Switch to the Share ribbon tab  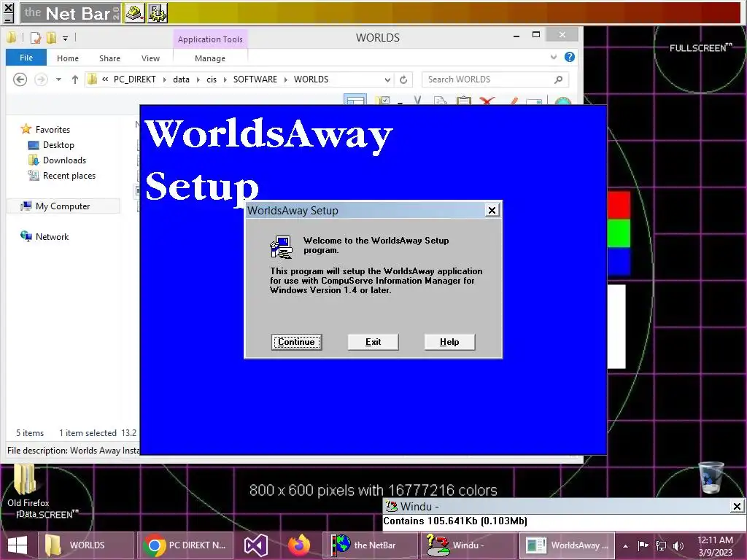tap(109, 58)
